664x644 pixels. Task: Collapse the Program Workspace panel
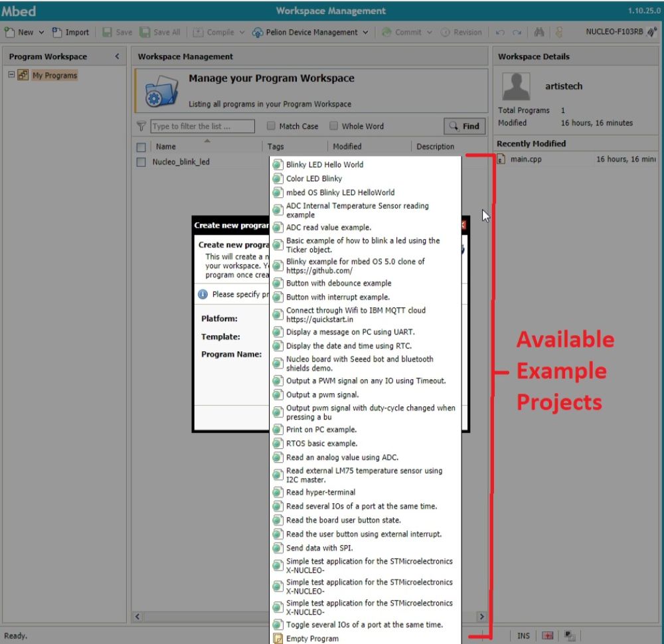tap(117, 56)
